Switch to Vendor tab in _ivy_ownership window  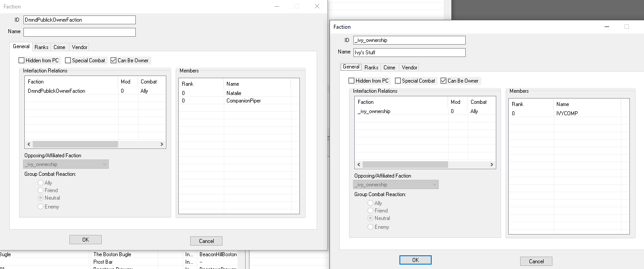[x=410, y=68]
